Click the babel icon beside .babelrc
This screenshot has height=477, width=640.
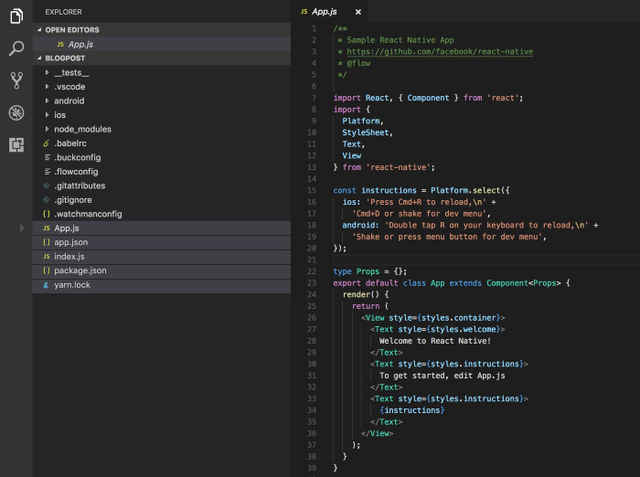click(47, 143)
